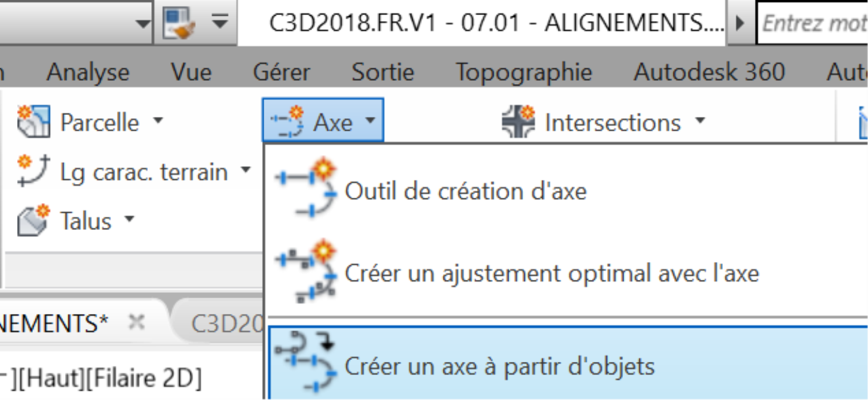Screen dimensions: 868x400
Task: Click the Parcelle tool icon
Action: (x=34, y=122)
